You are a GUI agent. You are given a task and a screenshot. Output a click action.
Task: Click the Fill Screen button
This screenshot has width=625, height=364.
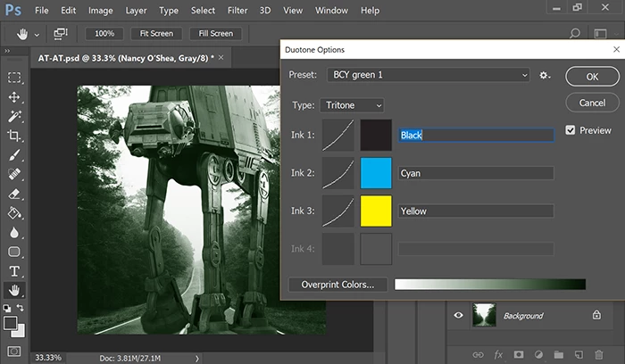(x=216, y=33)
